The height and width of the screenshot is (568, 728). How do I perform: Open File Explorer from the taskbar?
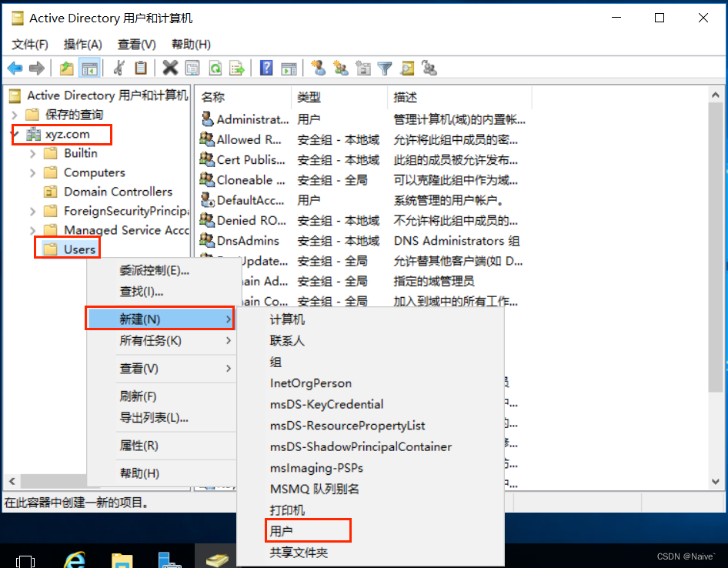pos(122,560)
